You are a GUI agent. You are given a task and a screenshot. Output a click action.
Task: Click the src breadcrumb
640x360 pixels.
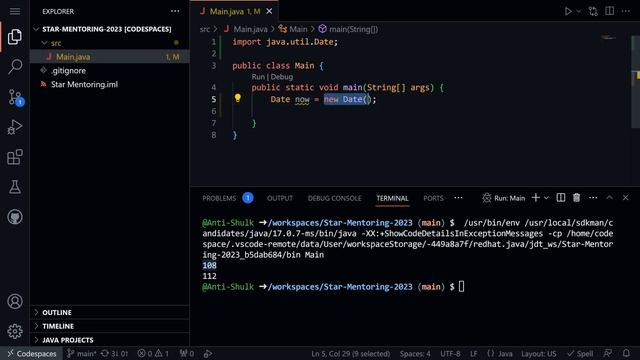205,29
